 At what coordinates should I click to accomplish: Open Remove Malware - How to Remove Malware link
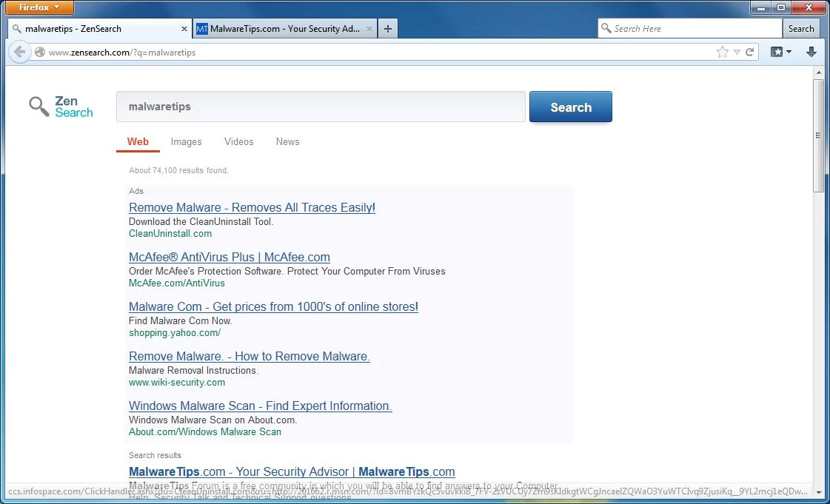coord(250,357)
